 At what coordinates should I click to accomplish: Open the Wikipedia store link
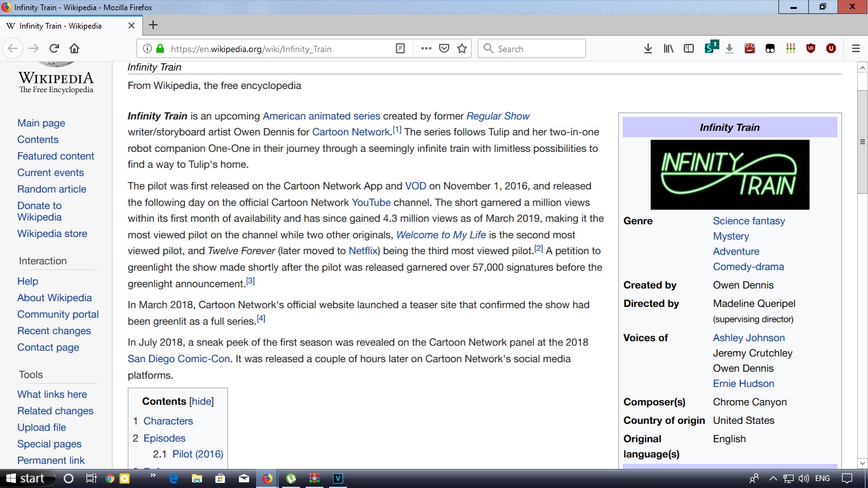click(x=52, y=234)
